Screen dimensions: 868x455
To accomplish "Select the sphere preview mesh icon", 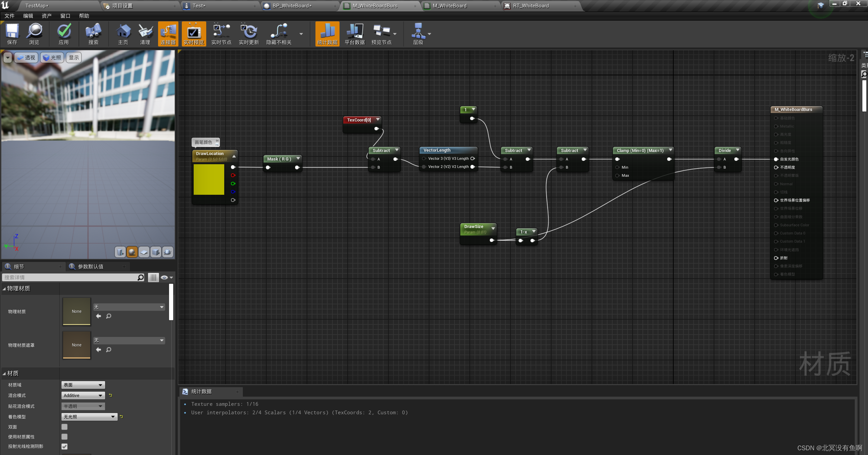I will click(132, 252).
